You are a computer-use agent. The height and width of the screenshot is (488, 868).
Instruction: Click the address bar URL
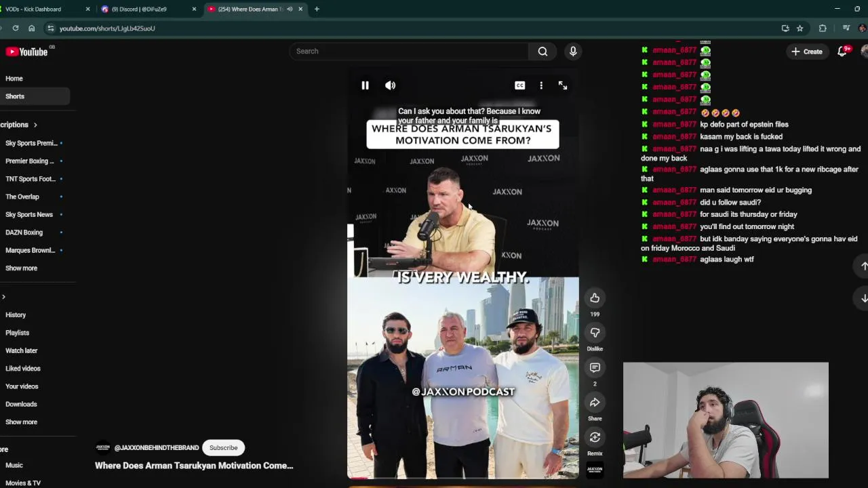107,28
